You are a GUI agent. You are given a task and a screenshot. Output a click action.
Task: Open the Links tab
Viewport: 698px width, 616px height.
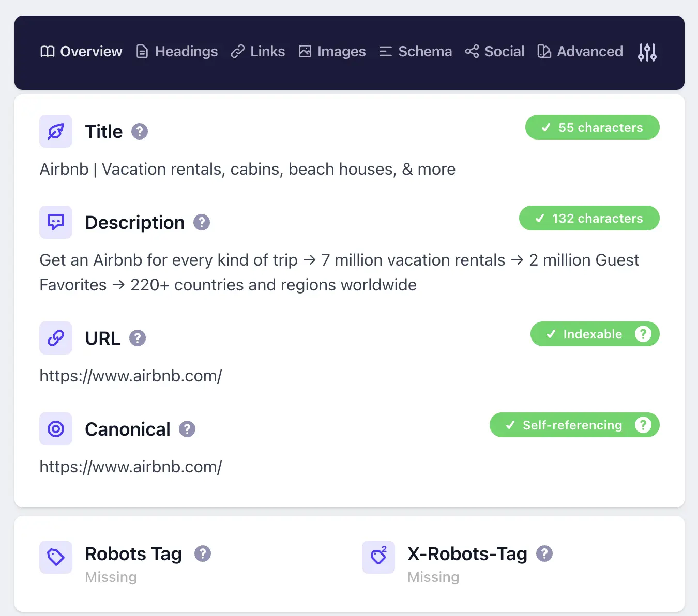point(258,52)
